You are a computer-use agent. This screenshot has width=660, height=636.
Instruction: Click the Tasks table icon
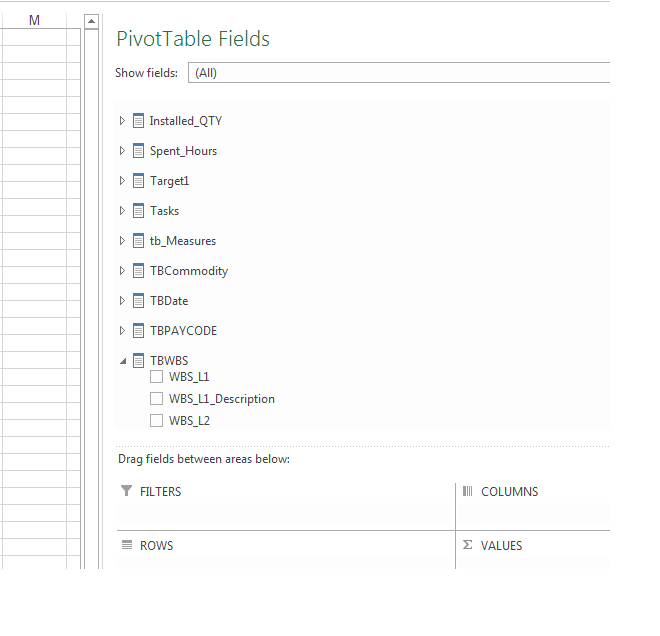click(x=138, y=210)
